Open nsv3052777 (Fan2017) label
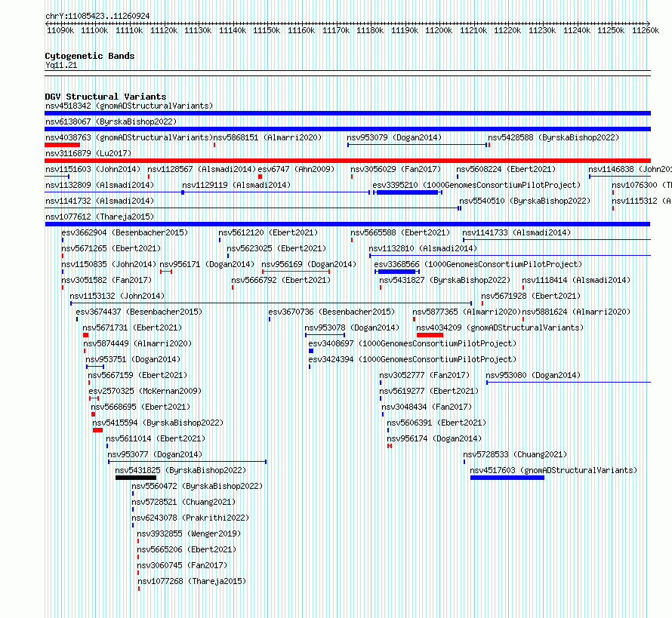 point(424,375)
